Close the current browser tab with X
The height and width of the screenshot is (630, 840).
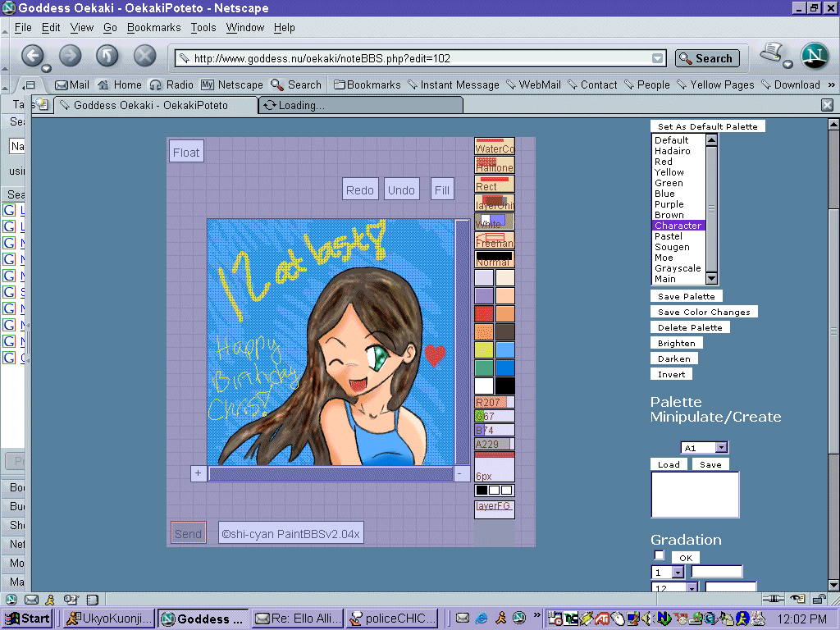click(x=827, y=105)
